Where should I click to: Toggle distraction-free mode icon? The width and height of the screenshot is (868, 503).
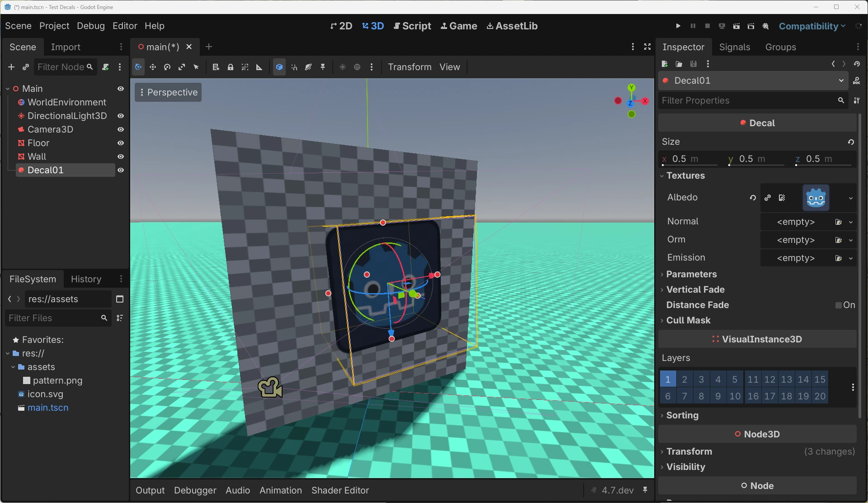click(x=647, y=47)
